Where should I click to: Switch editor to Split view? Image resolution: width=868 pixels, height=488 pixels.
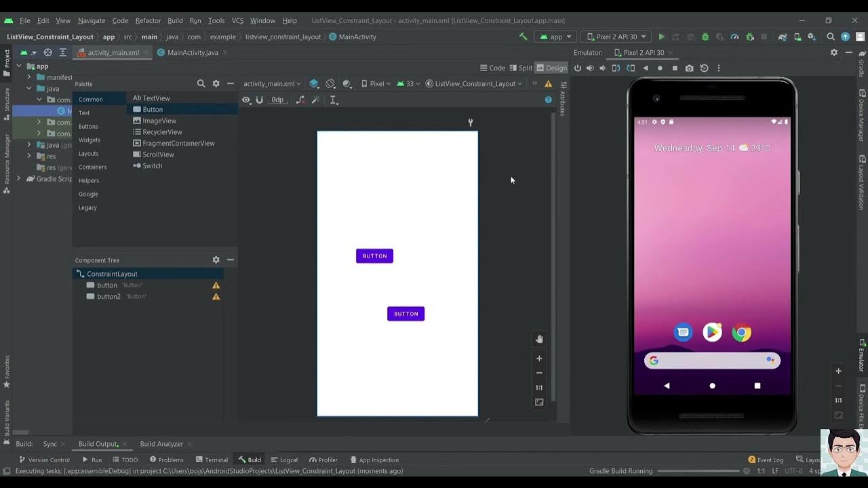tap(521, 68)
